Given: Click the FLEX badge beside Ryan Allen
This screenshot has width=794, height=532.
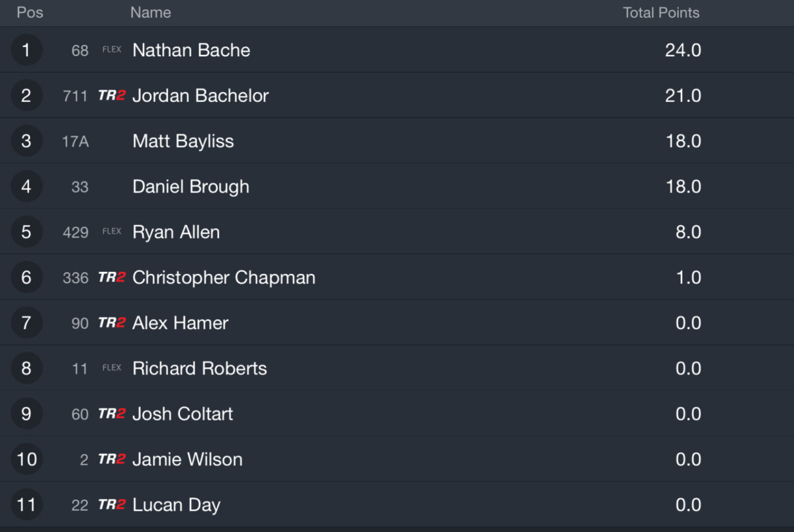Looking at the screenshot, I should click(x=112, y=232).
